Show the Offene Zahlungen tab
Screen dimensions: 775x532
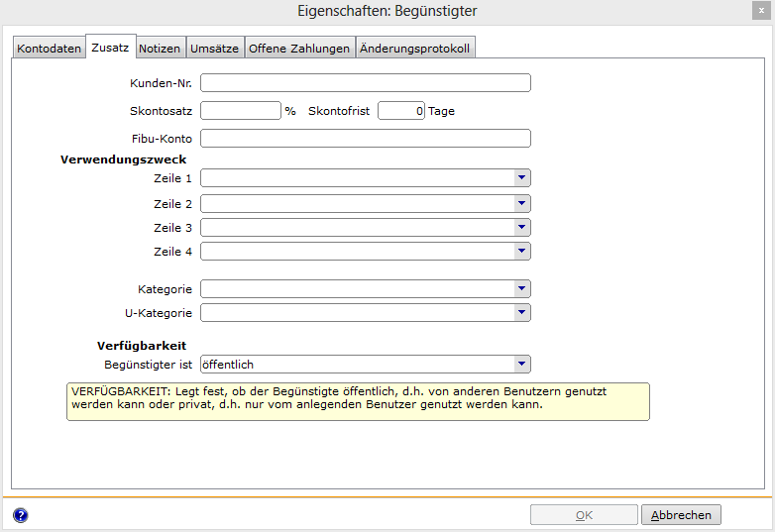[x=299, y=49]
